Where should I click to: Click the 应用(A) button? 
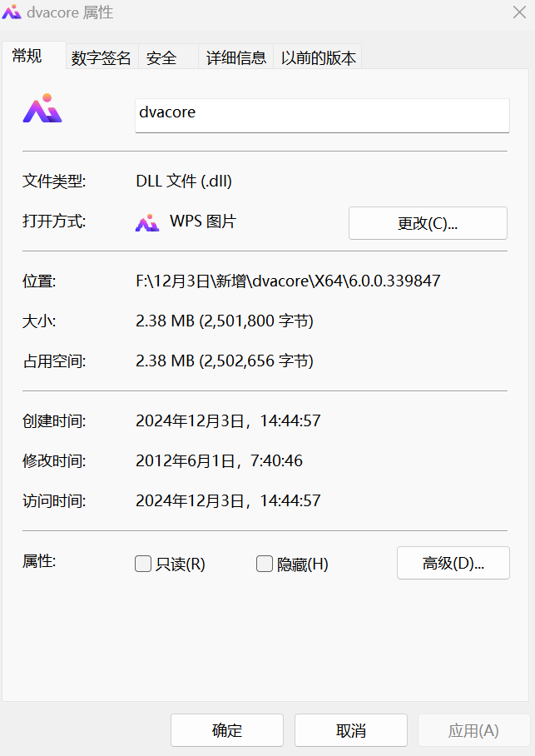473,730
